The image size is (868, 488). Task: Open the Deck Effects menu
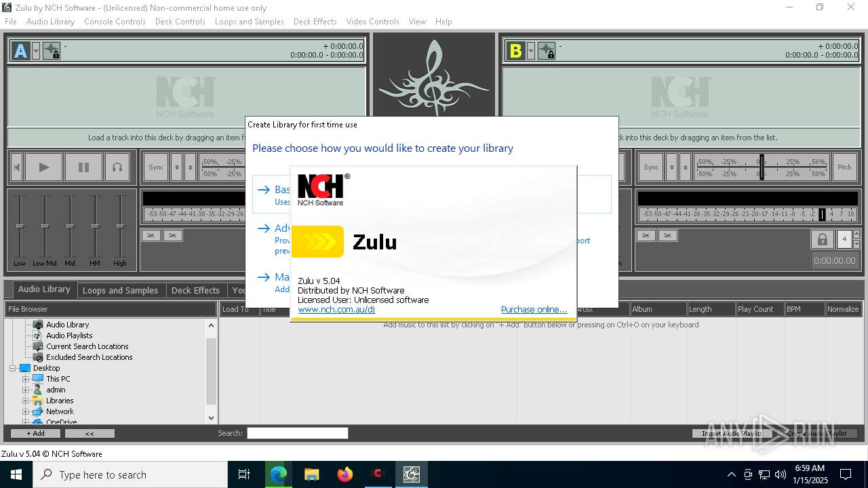pyautogui.click(x=315, y=22)
